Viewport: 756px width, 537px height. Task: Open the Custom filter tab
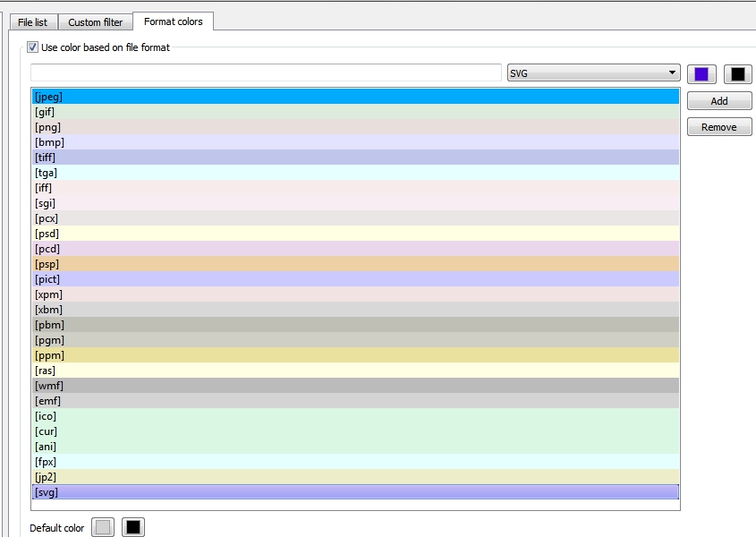(x=96, y=22)
